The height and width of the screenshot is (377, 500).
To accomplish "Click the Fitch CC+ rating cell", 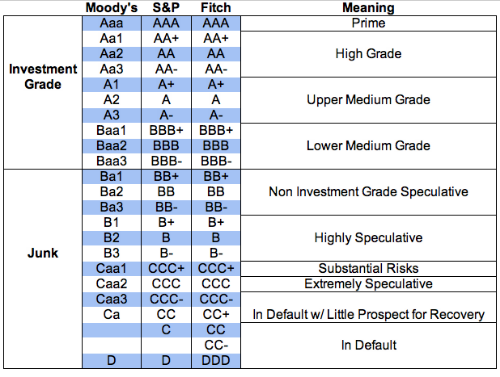I will [216, 315].
